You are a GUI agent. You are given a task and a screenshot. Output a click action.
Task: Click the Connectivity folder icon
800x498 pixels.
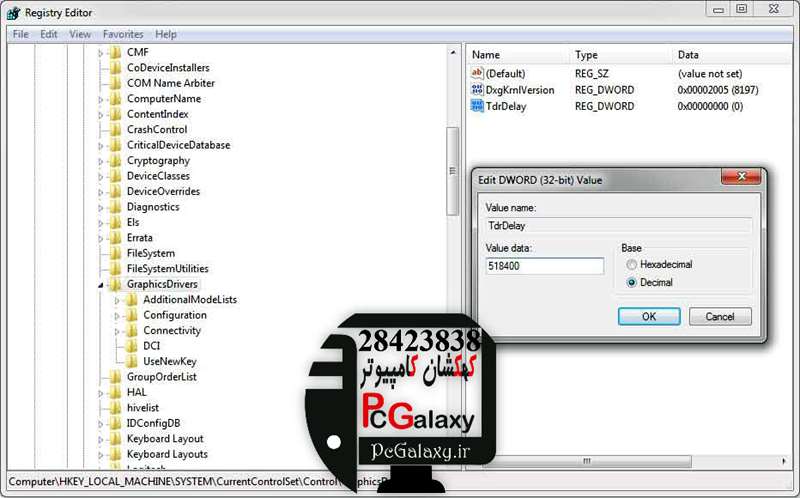pos(132,330)
